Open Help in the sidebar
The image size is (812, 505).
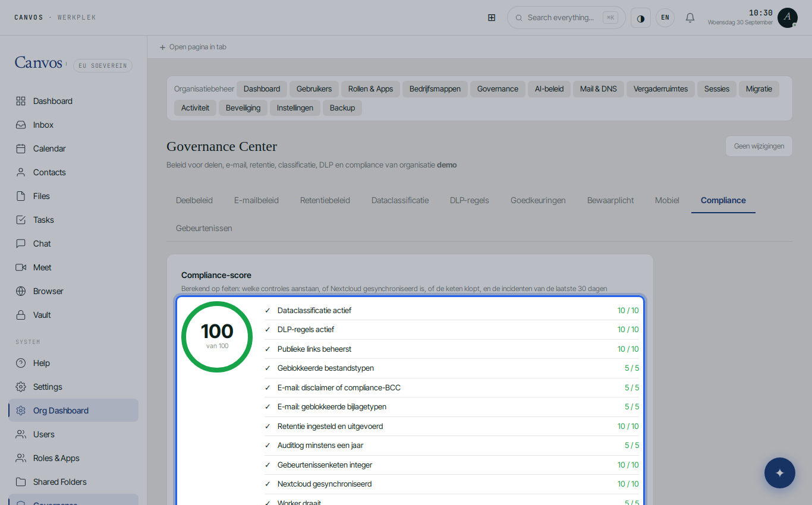coord(74,363)
